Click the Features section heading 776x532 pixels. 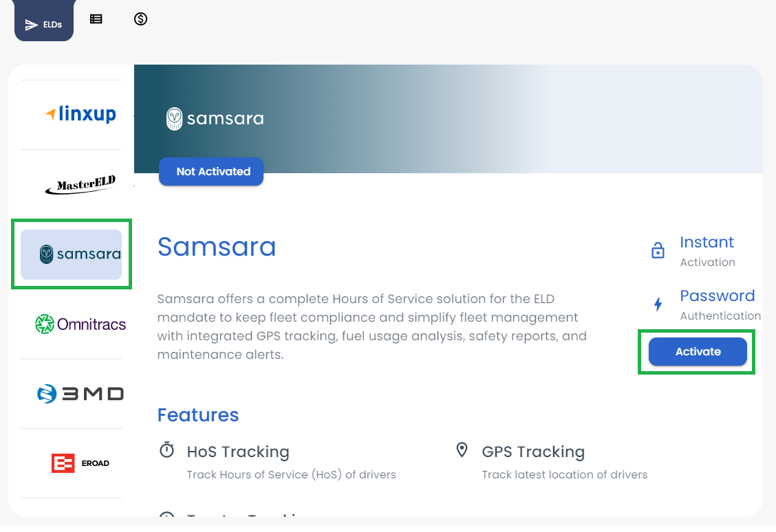(198, 415)
